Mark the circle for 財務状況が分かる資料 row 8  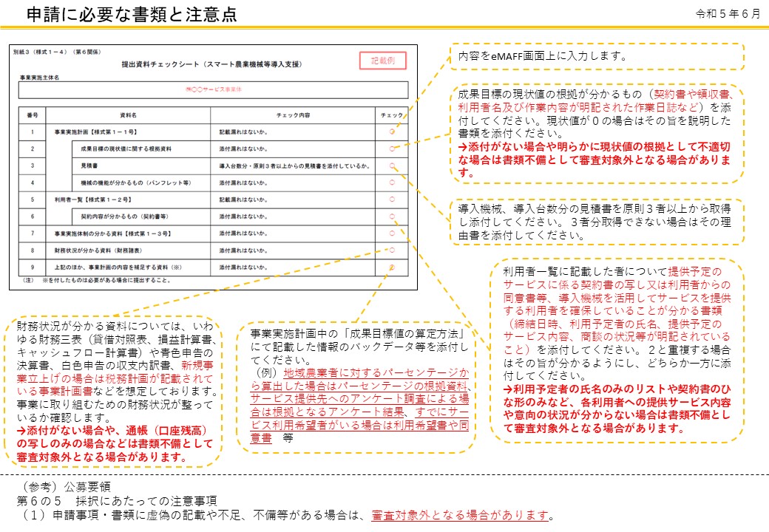coord(393,250)
